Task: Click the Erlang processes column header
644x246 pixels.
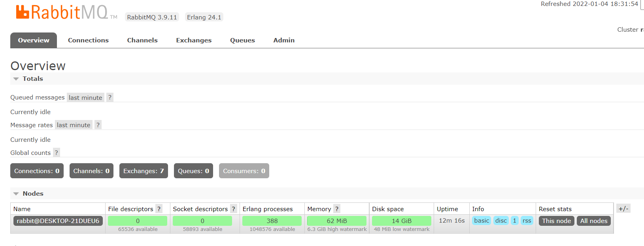Action: [x=268, y=209]
